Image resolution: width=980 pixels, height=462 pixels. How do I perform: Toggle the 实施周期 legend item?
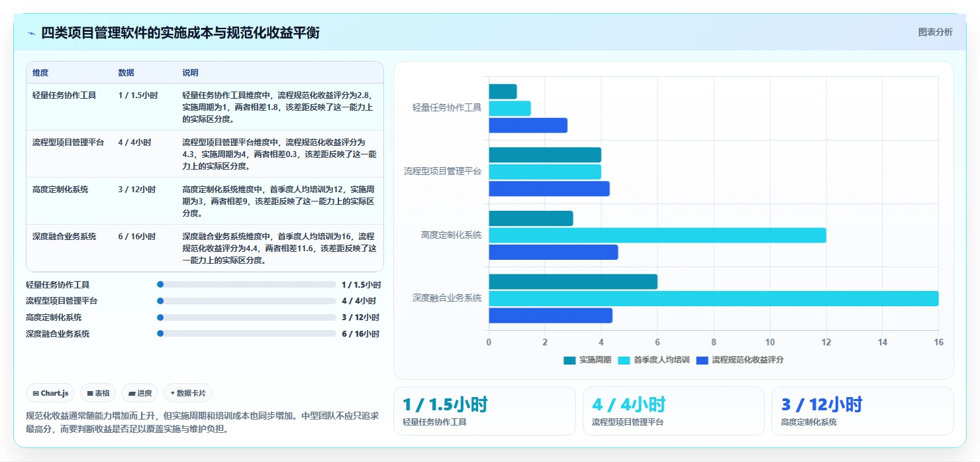587,360
